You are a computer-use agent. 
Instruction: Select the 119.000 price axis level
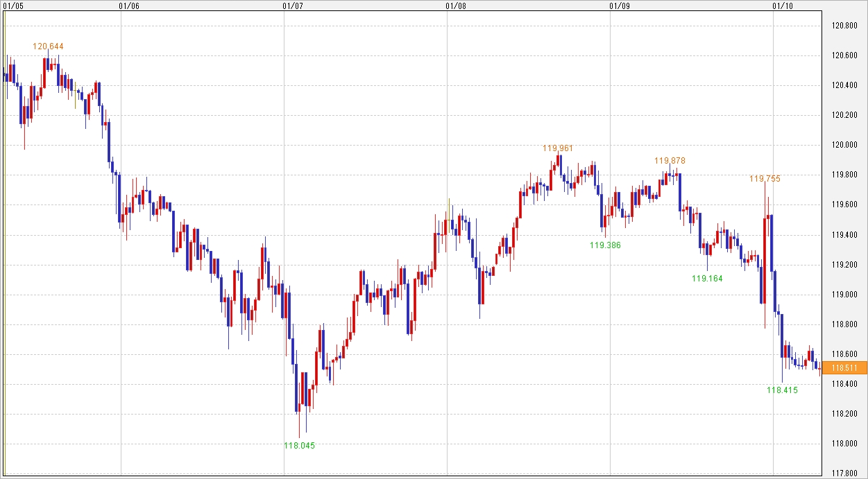[x=843, y=295]
